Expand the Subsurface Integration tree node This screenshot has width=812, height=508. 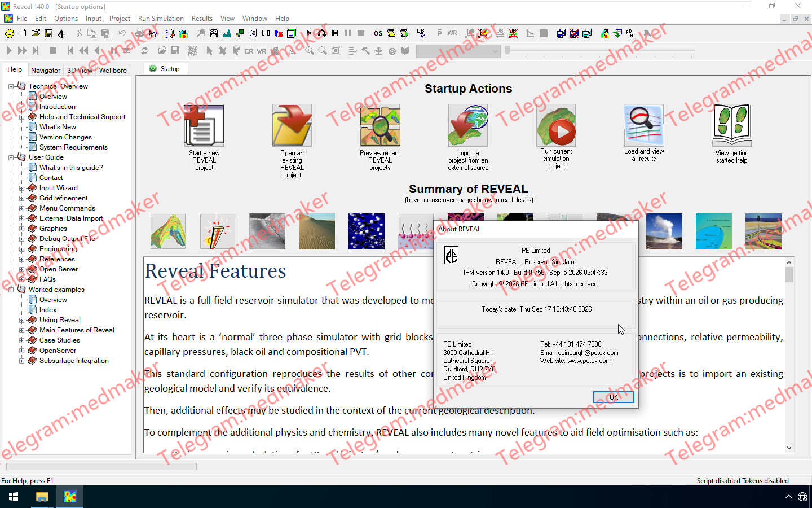[x=21, y=361]
